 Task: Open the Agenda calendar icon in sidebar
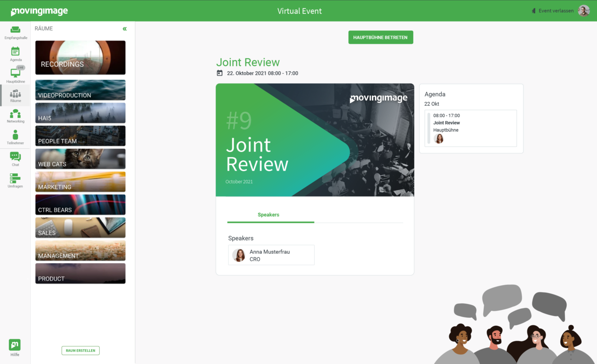(15, 51)
